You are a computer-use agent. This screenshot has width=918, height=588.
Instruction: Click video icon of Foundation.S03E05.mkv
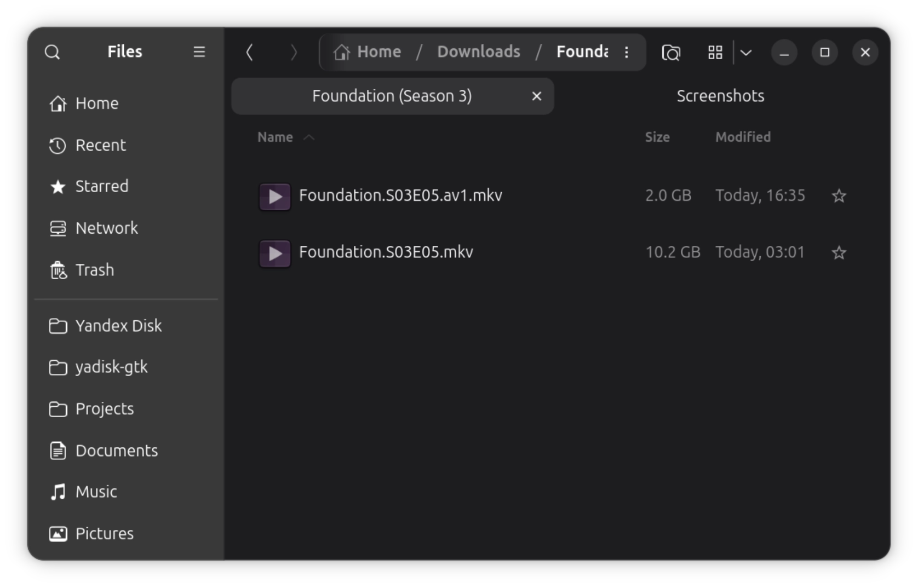(x=275, y=253)
